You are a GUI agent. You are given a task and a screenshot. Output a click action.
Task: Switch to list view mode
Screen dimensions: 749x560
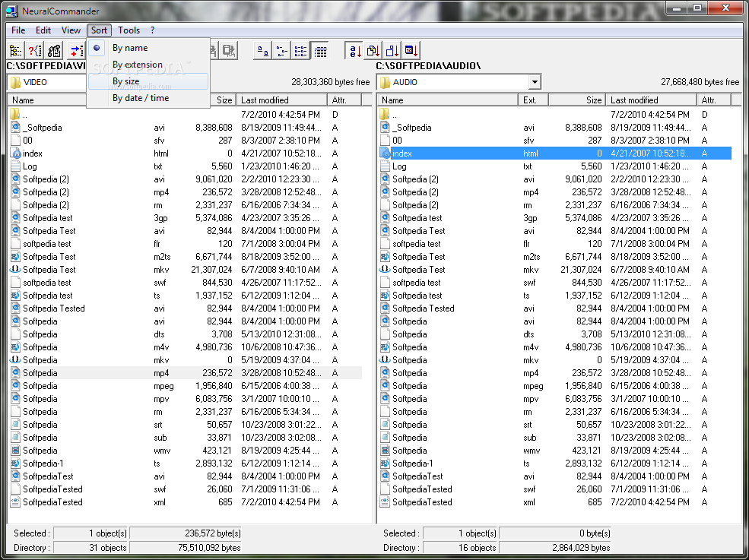pos(300,50)
